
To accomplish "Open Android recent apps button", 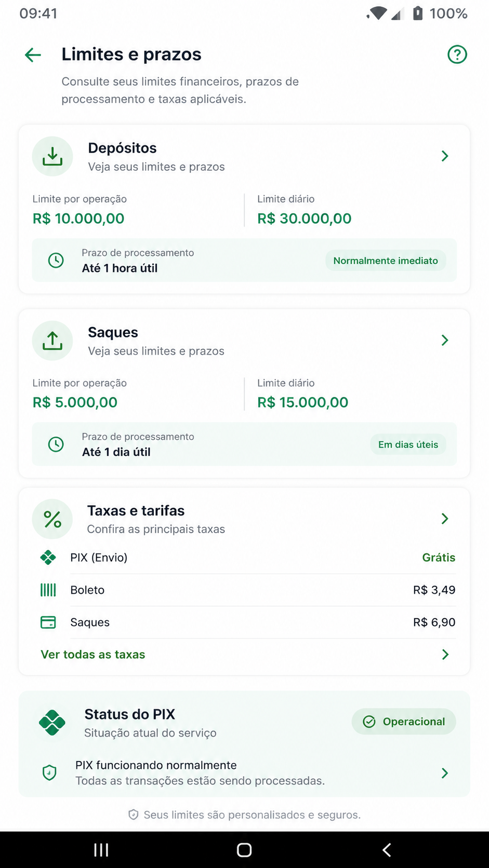I will (101, 850).
